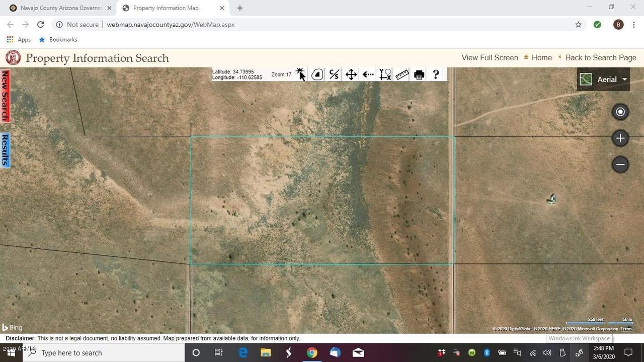Image resolution: width=644 pixels, height=362 pixels.
Task: Open the New Search side panel
Action: click(5, 96)
